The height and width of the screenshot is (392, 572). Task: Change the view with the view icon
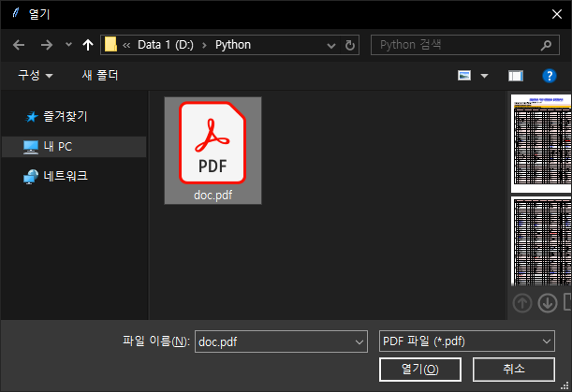[x=464, y=76]
